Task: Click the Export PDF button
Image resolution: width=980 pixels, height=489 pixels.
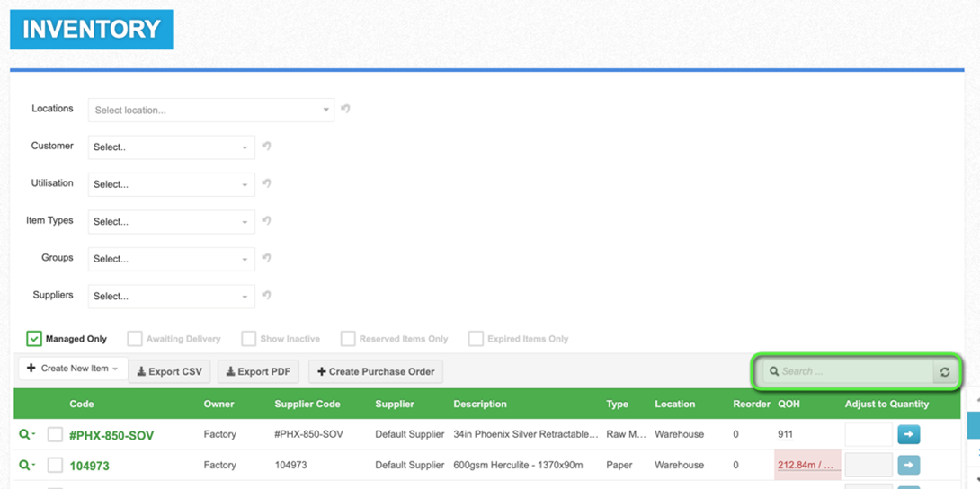Action: pos(258,371)
